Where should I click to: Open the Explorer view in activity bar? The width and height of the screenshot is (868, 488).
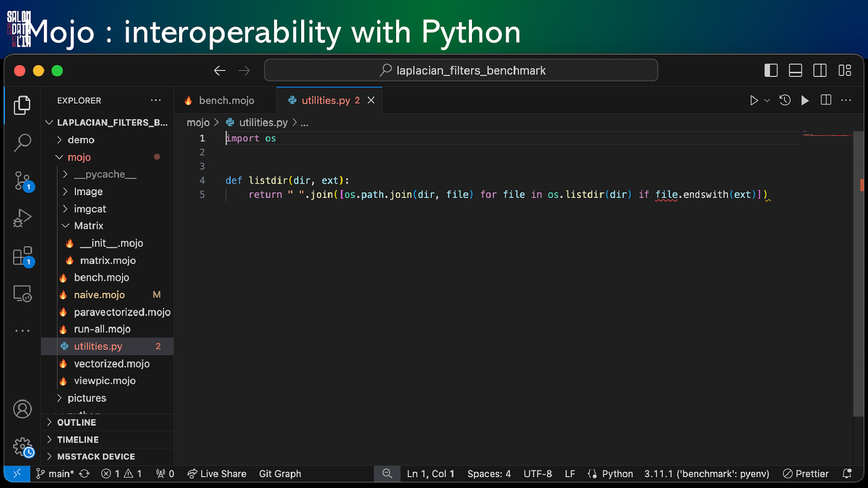[22, 105]
